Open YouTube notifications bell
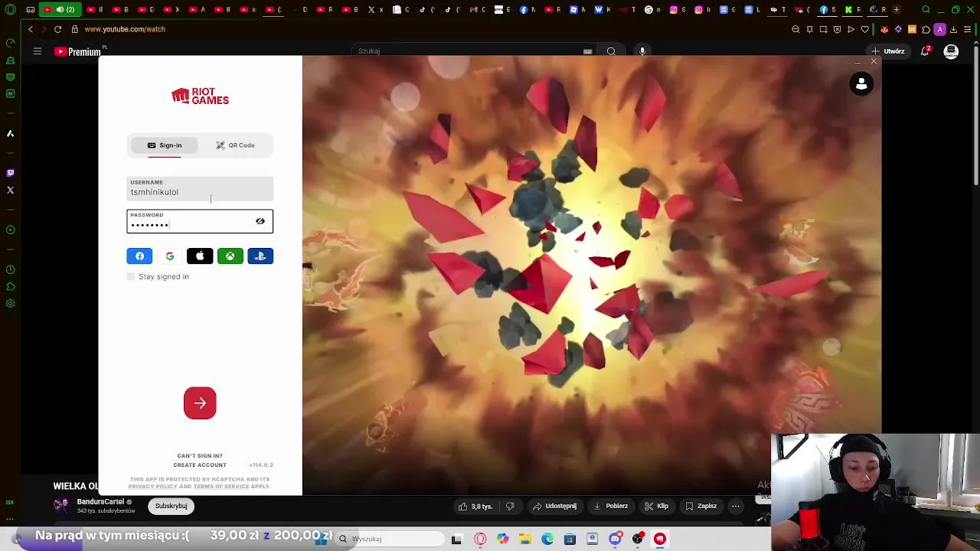The height and width of the screenshot is (551, 980). click(926, 51)
